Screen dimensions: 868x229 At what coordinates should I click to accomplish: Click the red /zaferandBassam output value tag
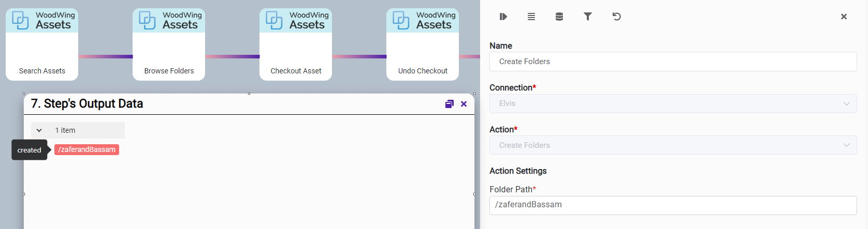pyautogui.click(x=86, y=149)
